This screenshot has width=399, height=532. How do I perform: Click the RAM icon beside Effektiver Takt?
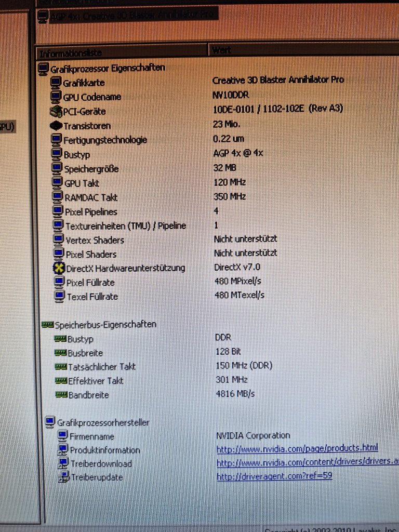[x=61, y=381]
